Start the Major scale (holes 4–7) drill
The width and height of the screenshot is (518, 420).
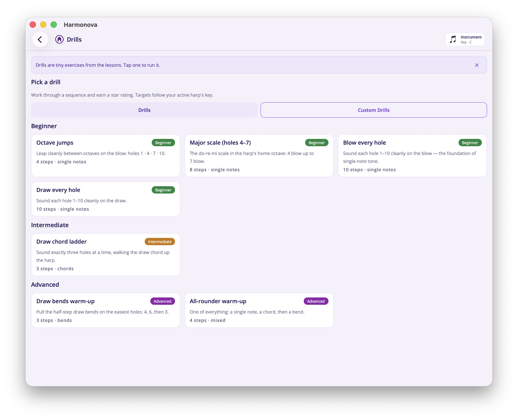point(259,156)
